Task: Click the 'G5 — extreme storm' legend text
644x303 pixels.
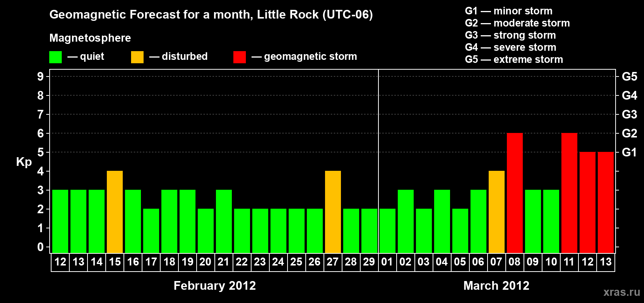Action: [514, 59]
